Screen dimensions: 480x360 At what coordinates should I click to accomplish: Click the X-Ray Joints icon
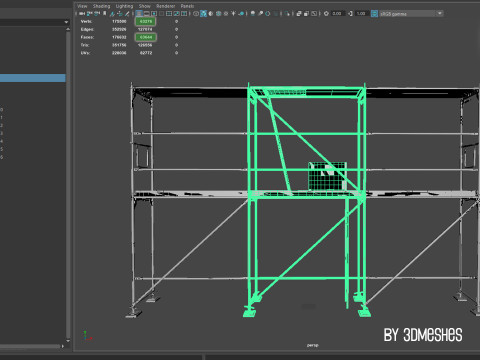pos(314,14)
